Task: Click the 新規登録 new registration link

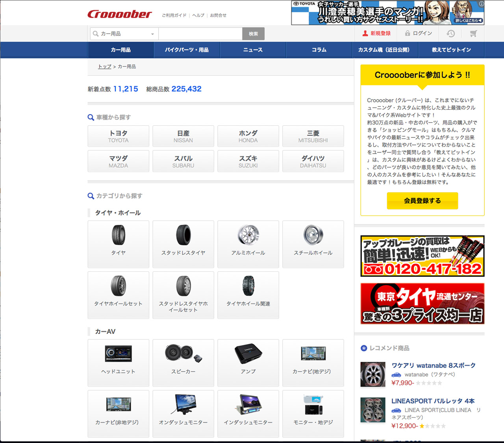Action: coord(377,33)
